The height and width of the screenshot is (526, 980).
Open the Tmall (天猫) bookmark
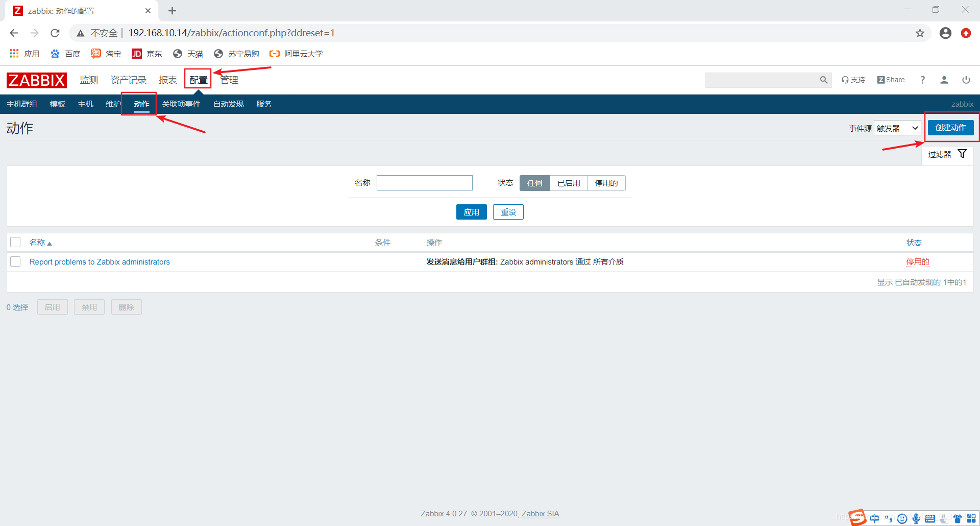188,54
